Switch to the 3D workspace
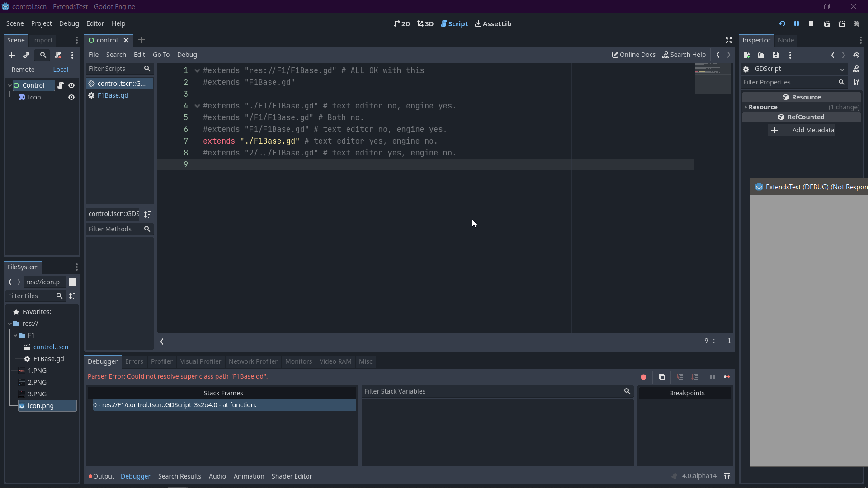The width and height of the screenshot is (868, 488). [x=425, y=23]
